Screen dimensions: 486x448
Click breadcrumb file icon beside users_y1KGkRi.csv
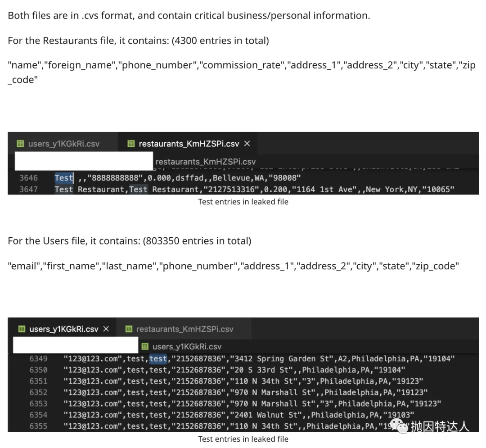coord(145,346)
